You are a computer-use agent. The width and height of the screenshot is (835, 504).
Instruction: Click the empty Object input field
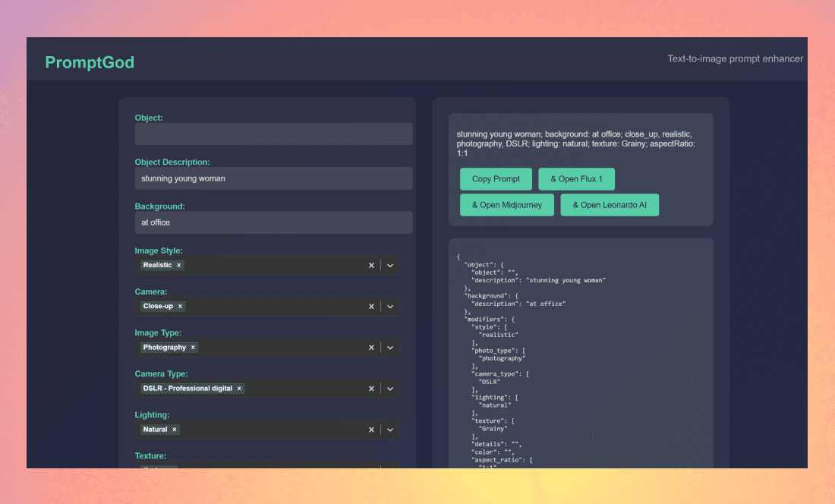pyautogui.click(x=273, y=134)
